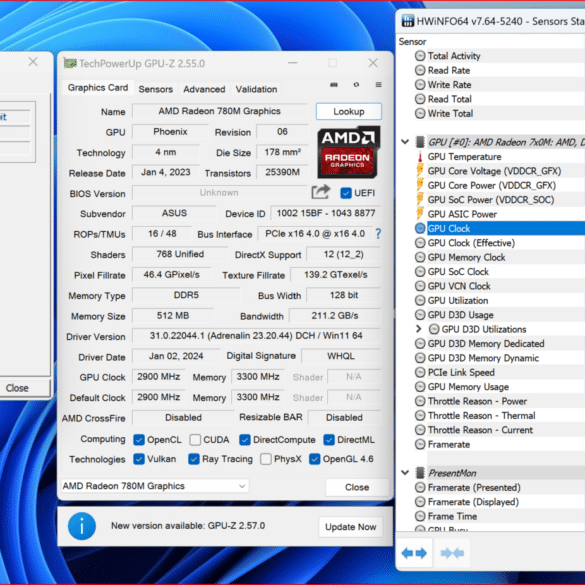The height and width of the screenshot is (585, 585).
Task: Toggle the DirectCompute checkbox
Action: point(245,440)
